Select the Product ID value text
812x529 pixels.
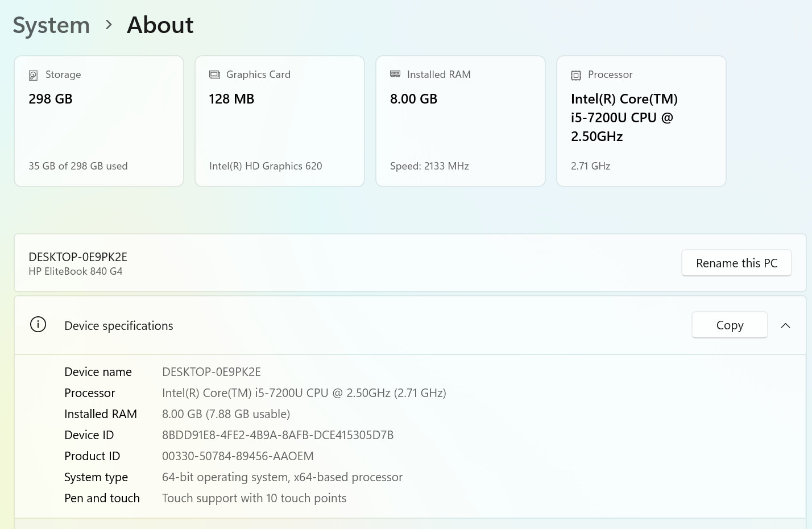(238, 456)
